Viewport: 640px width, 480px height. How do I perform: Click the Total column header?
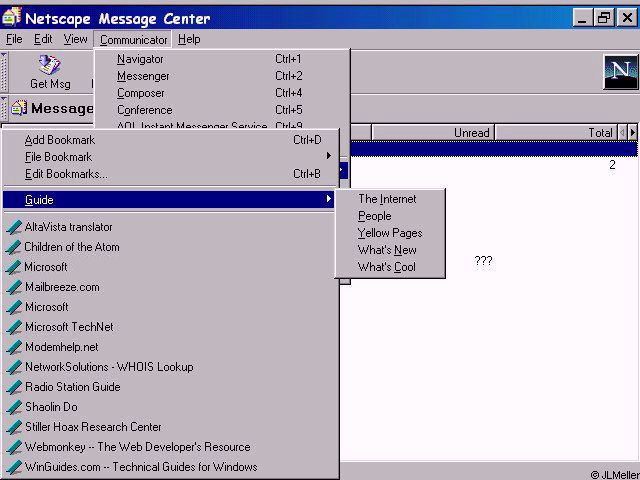[556, 133]
